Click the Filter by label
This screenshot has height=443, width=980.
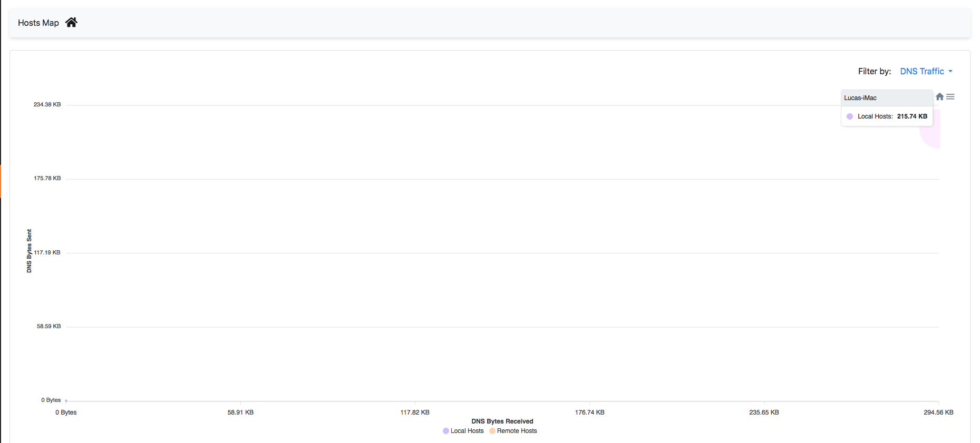tap(875, 71)
